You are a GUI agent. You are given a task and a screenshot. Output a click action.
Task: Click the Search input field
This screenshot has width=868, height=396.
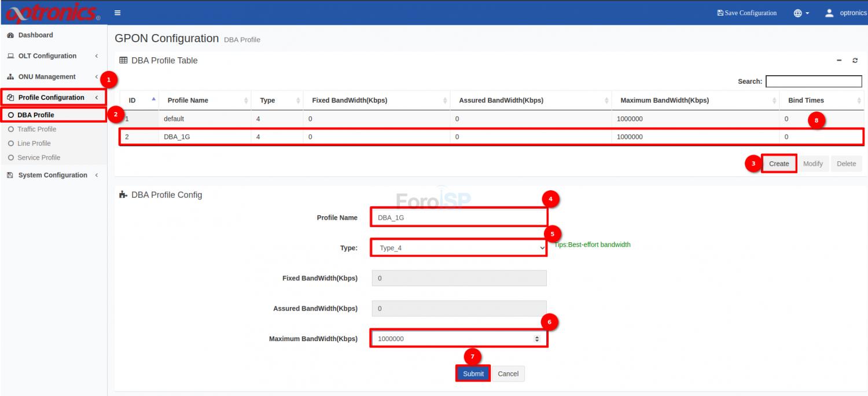(x=814, y=82)
